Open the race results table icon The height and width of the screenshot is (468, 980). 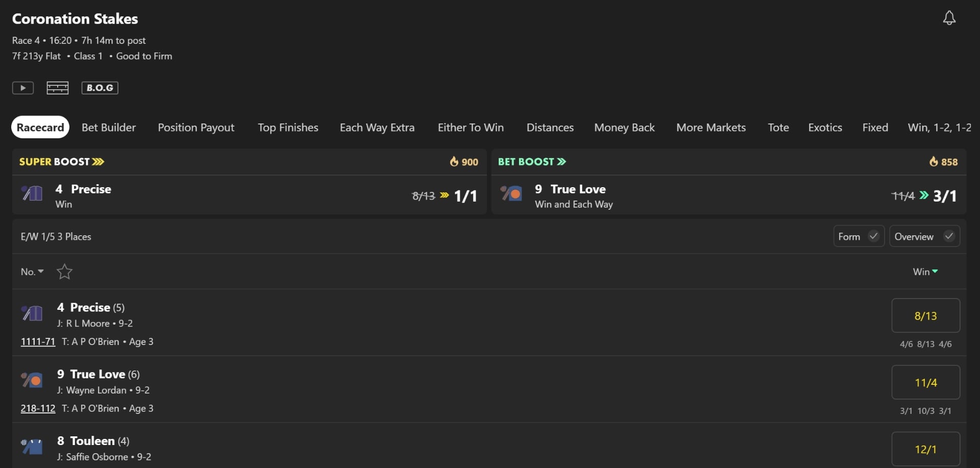pyautogui.click(x=58, y=88)
